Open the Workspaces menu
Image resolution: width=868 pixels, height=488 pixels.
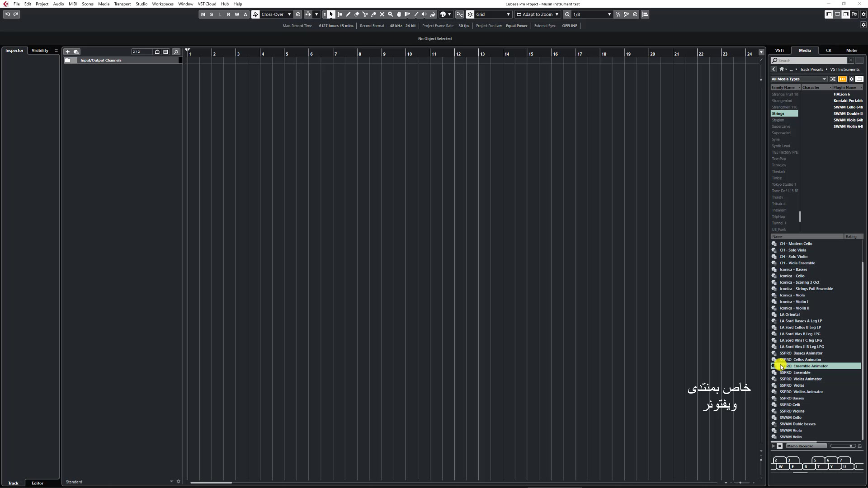163,4
